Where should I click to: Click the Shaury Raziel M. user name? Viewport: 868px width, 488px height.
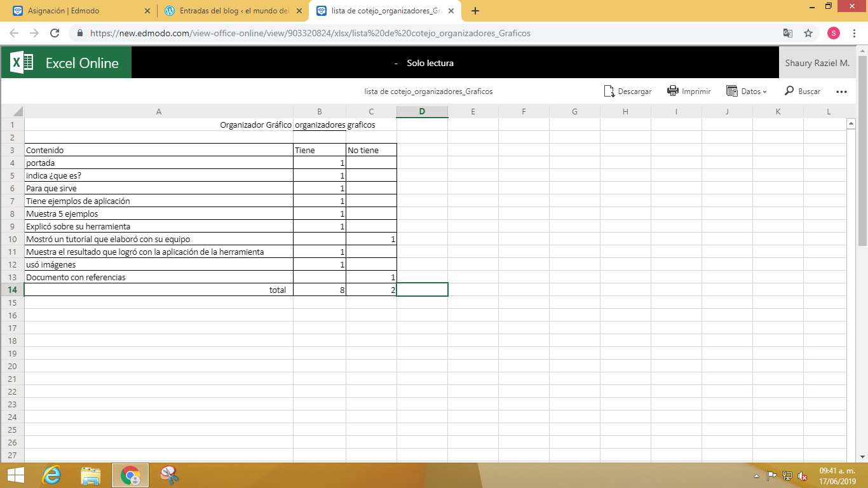[x=817, y=63]
